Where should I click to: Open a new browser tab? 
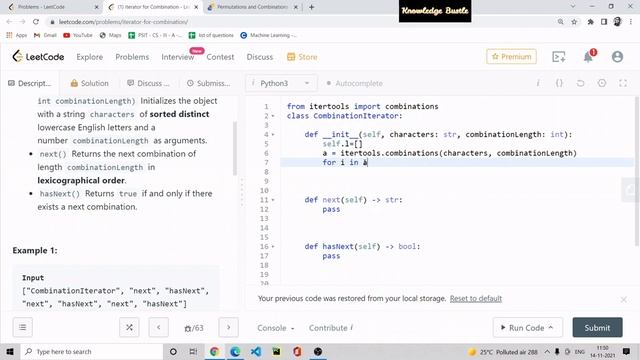[311, 7]
